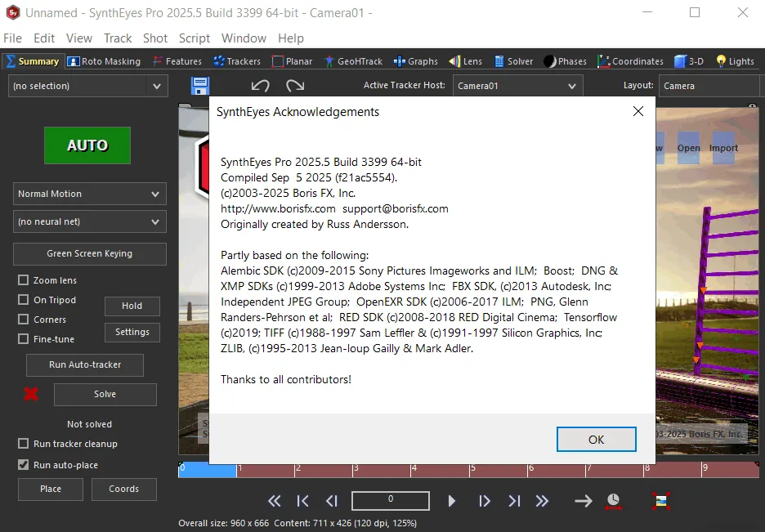Jump back with the double-left rewind icon
The height and width of the screenshot is (532, 765).
click(274, 501)
